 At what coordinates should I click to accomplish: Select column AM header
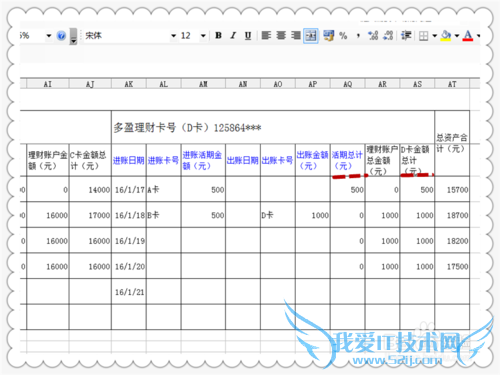(203, 84)
